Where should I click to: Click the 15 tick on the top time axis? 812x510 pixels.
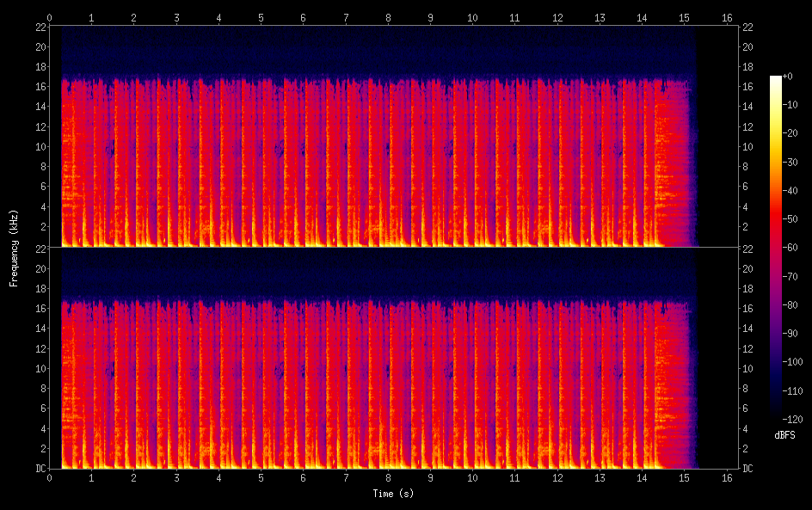pyautogui.click(x=684, y=17)
